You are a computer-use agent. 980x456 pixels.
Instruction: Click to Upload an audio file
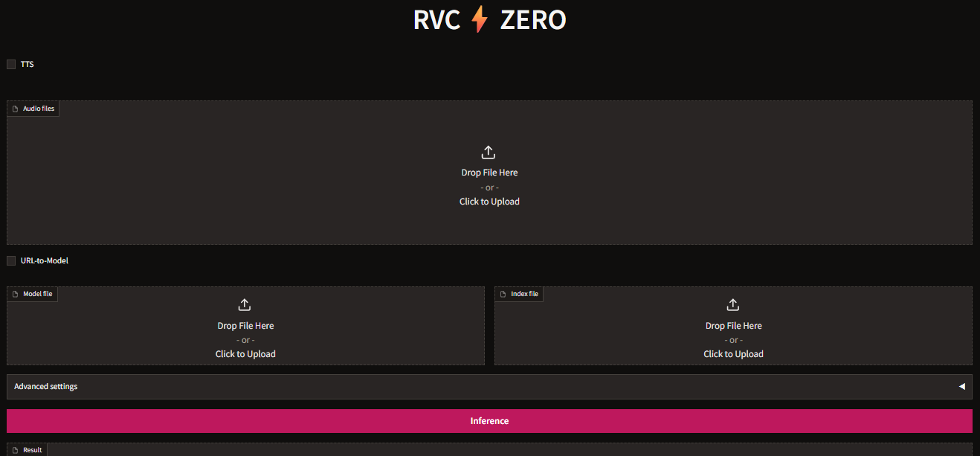[x=489, y=201]
